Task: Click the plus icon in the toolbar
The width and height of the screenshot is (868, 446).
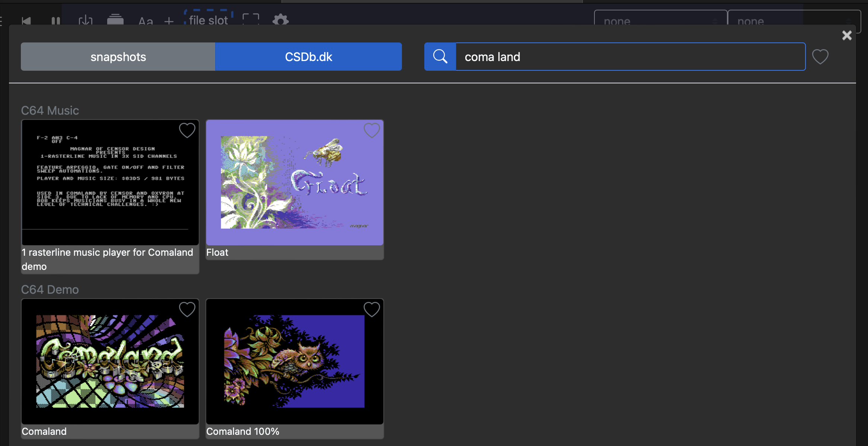Action: tap(169, 21)
